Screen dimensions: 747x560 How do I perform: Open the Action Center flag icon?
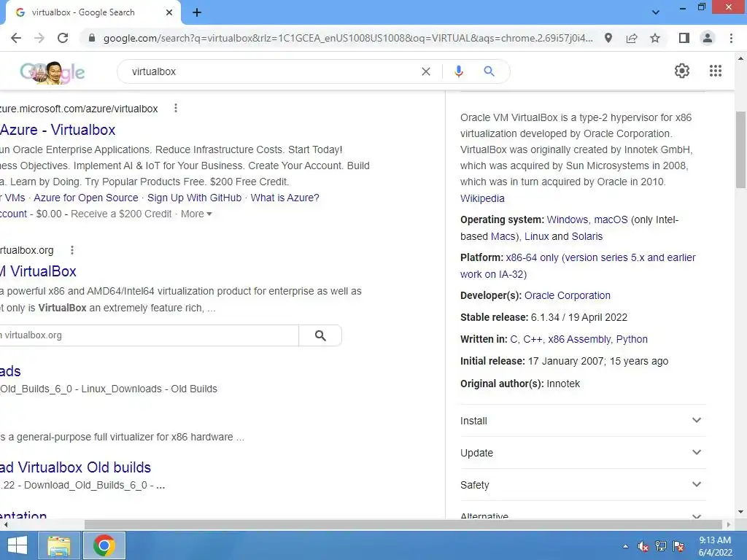coord(678,546)
